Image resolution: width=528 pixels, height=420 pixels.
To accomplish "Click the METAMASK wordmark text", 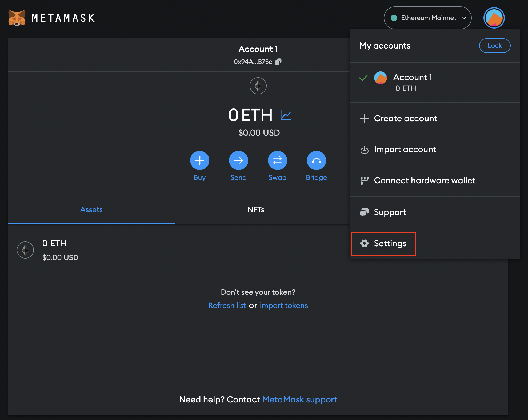I will [63, 18].
